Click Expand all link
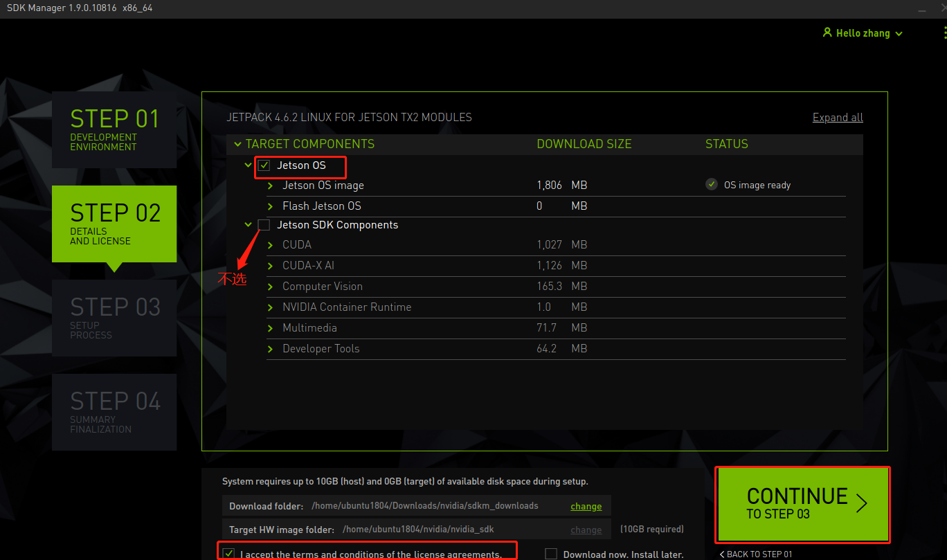 click(838, 118)
